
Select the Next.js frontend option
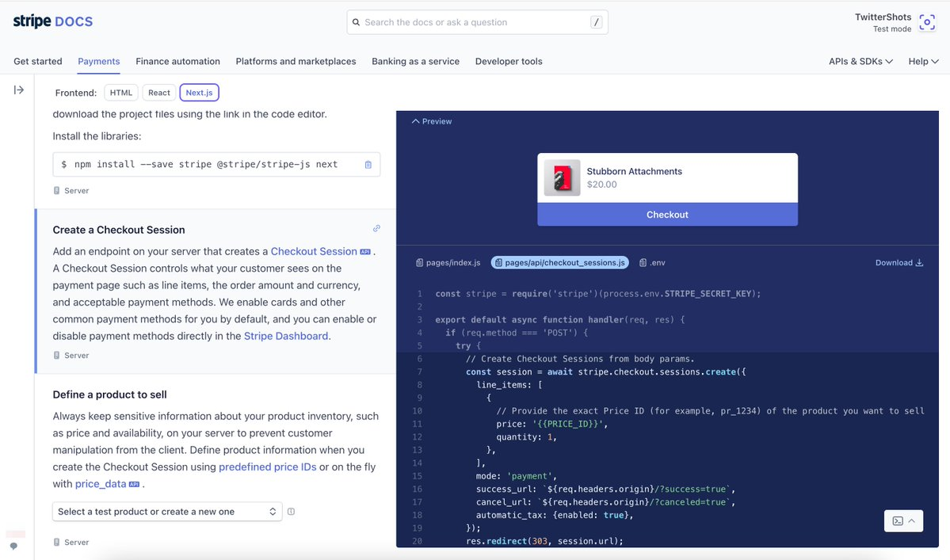pyautogui.click(x=199, y=93)
